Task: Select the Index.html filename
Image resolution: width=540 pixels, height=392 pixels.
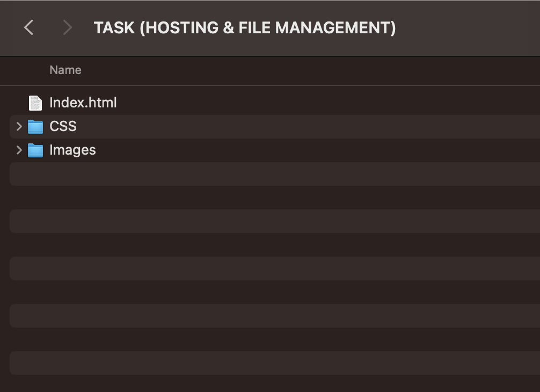Action: [83, 103]
